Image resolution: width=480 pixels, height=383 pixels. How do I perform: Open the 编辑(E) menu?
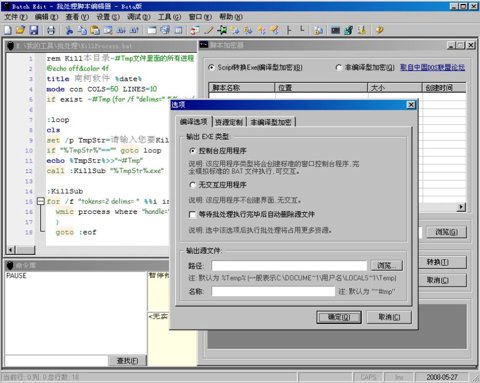46,17
